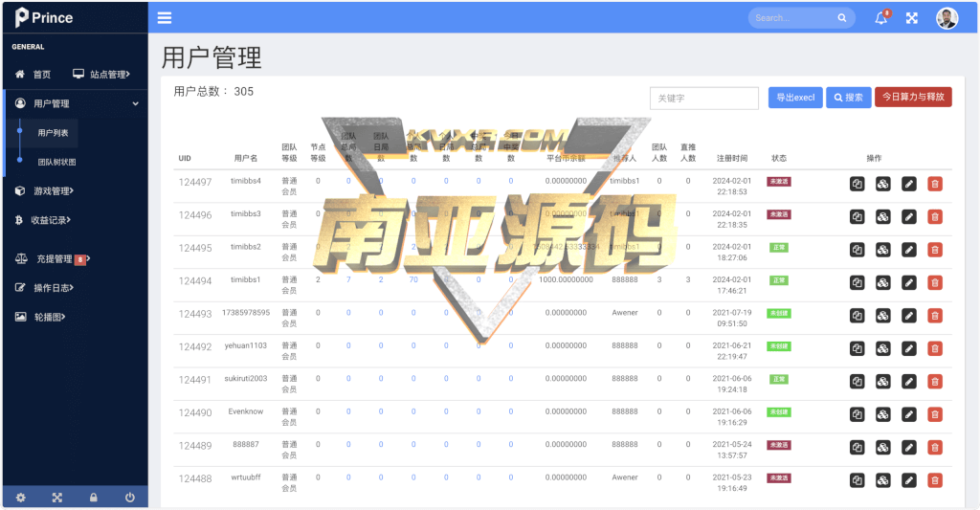Select 用户列表 submenu item

(x=53, y=132)
